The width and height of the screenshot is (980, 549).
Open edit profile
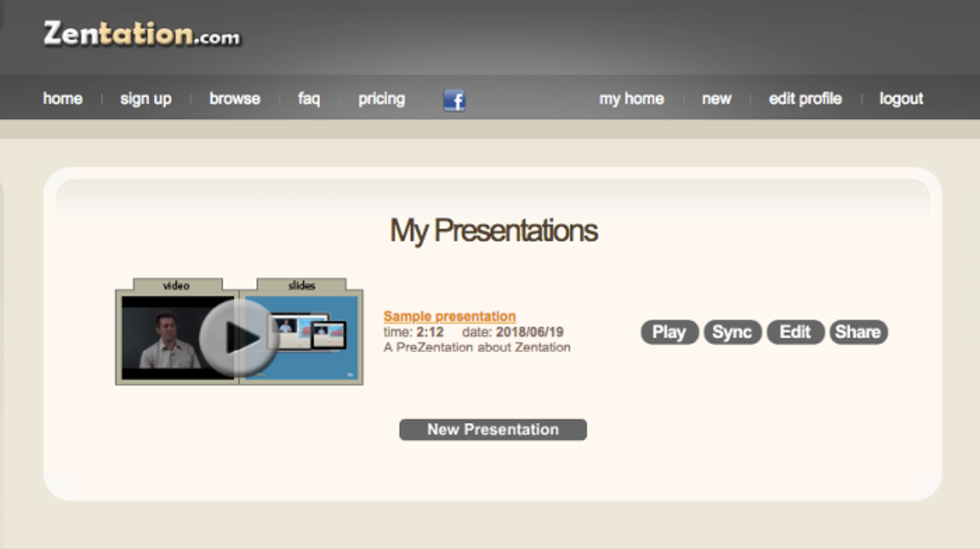tap(804, 98)
